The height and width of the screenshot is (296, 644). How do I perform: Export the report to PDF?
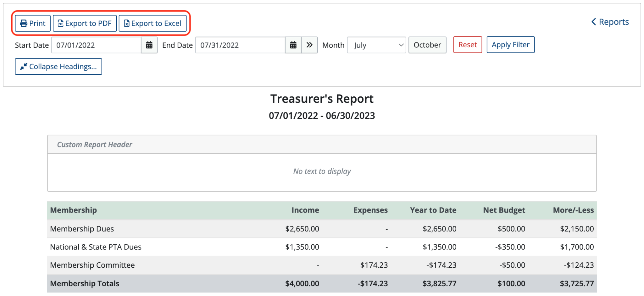point(85,23)
